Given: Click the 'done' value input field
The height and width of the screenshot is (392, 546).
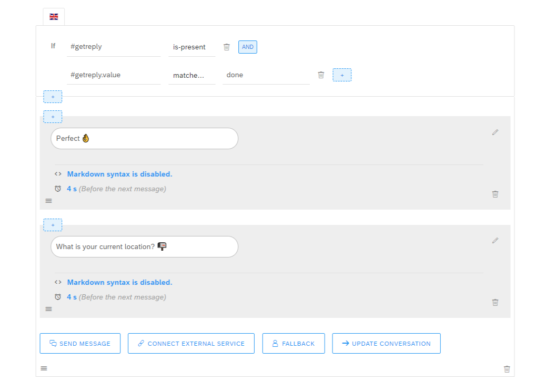Looking at the screenshot, I should (x=266, y=75).
